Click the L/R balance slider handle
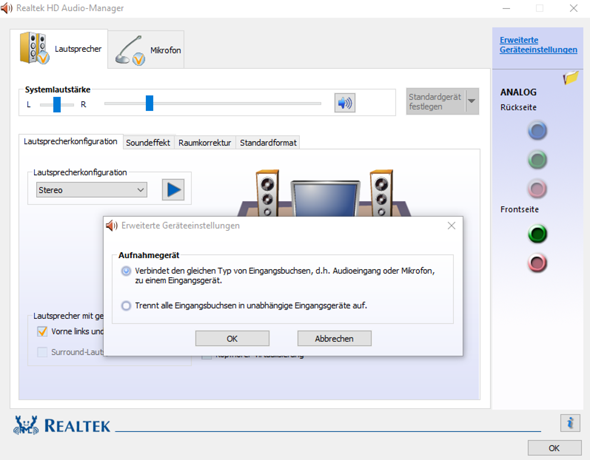This screenshot has width=590, height=460. 57,104
